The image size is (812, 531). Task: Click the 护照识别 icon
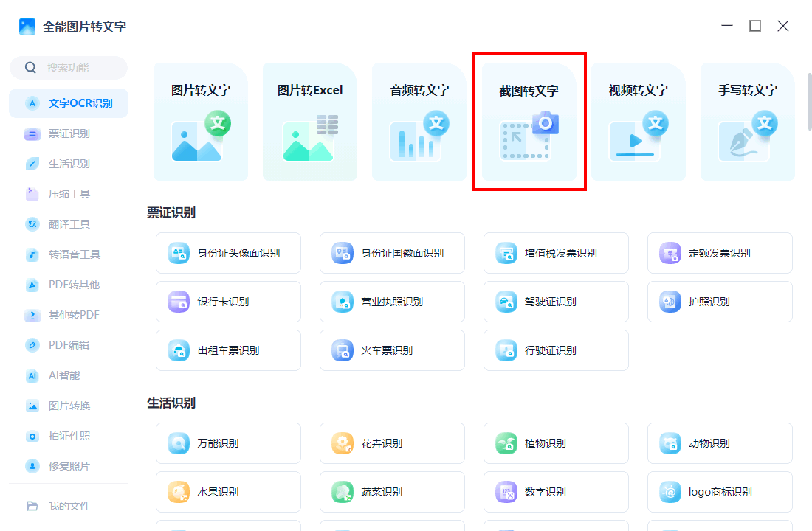tap(670, 302)
